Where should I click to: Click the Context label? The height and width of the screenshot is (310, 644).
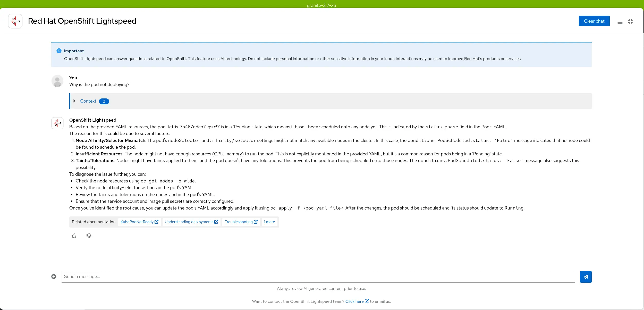point(88,101)
